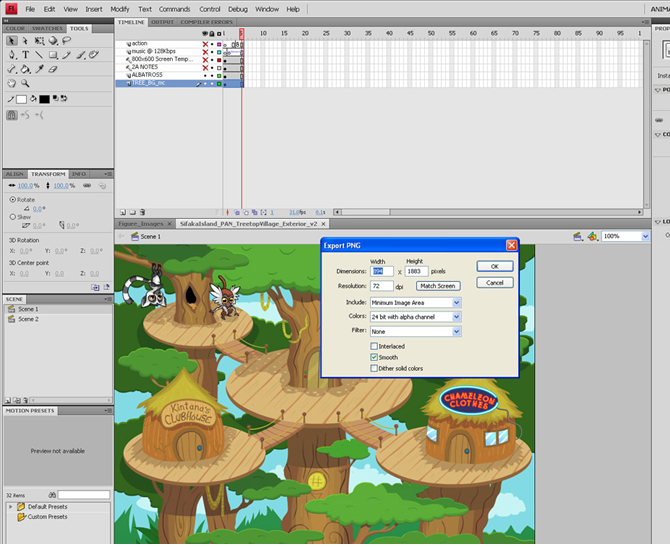Pick the Zoom magnifier tool
The image size is (670, 547).
coord(25,84)
